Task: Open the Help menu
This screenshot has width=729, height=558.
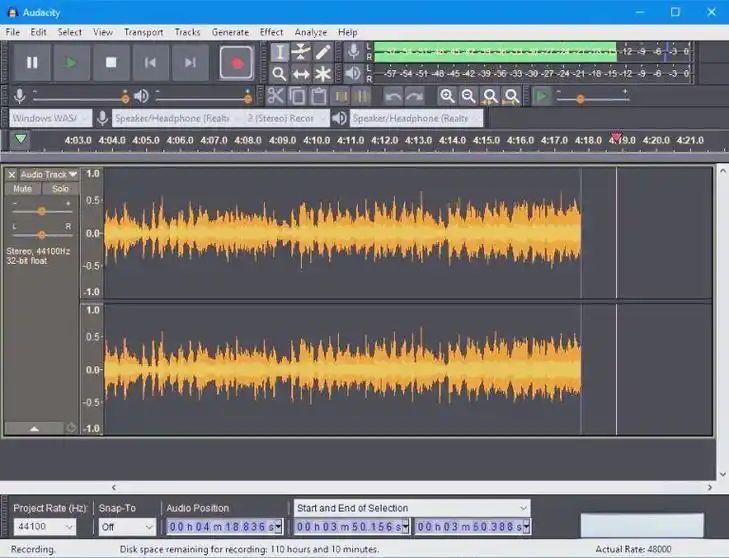Action: (347, 32)
